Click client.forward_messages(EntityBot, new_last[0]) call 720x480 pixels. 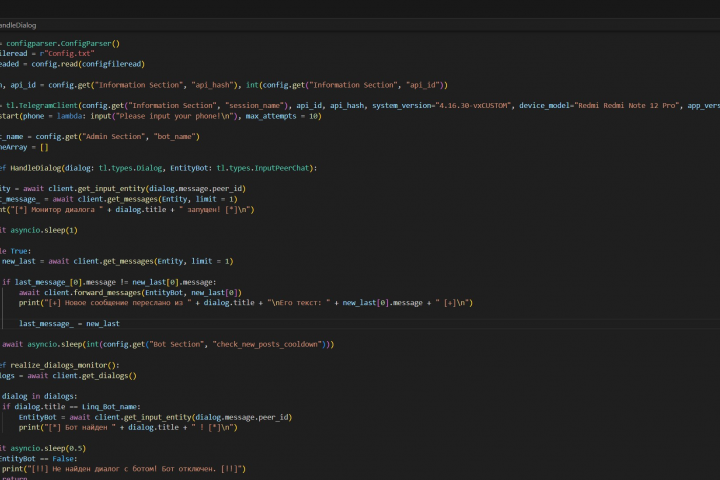point(143,293)
